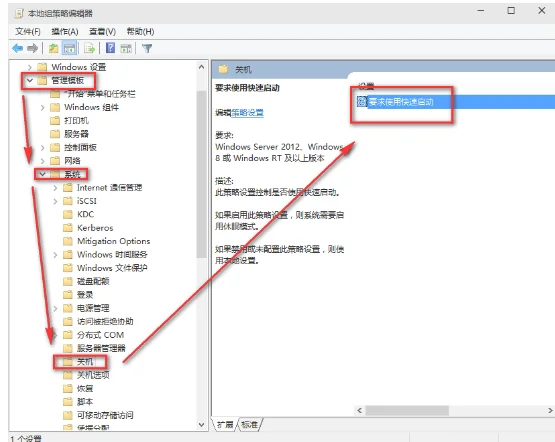Select the 关机 folder in tree
The width and height of the screenshot is (555, 442).
(85, 362)
